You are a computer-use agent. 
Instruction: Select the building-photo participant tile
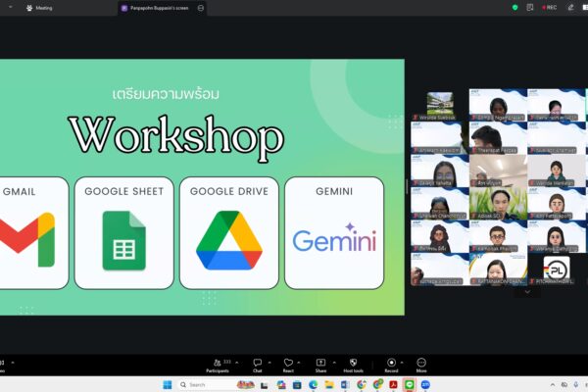point(440,106)
